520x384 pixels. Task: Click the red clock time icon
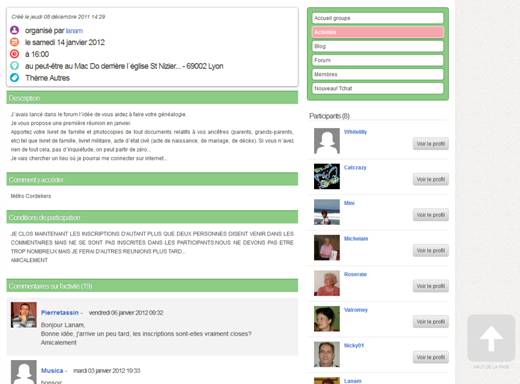coord(14,54)
